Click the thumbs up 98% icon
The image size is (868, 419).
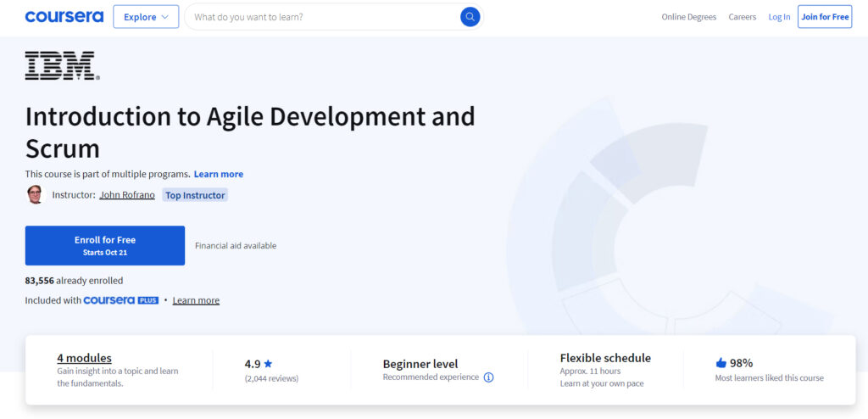[x=721, y=362]
